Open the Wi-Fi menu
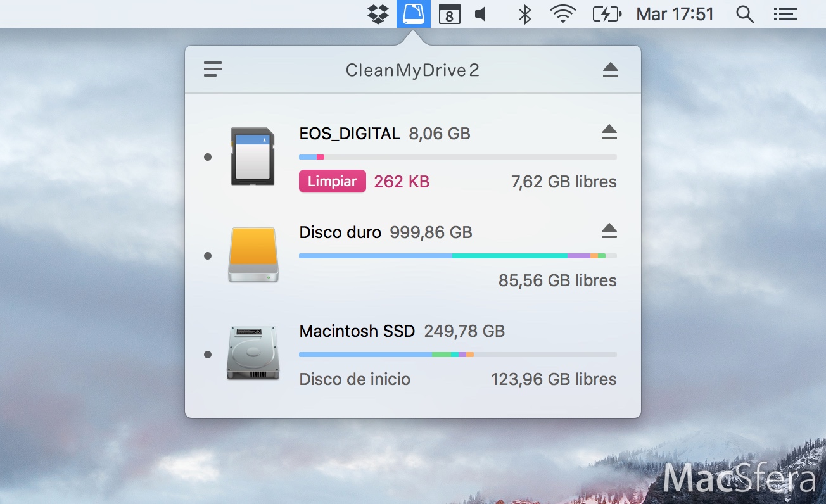 pos(562,14)
